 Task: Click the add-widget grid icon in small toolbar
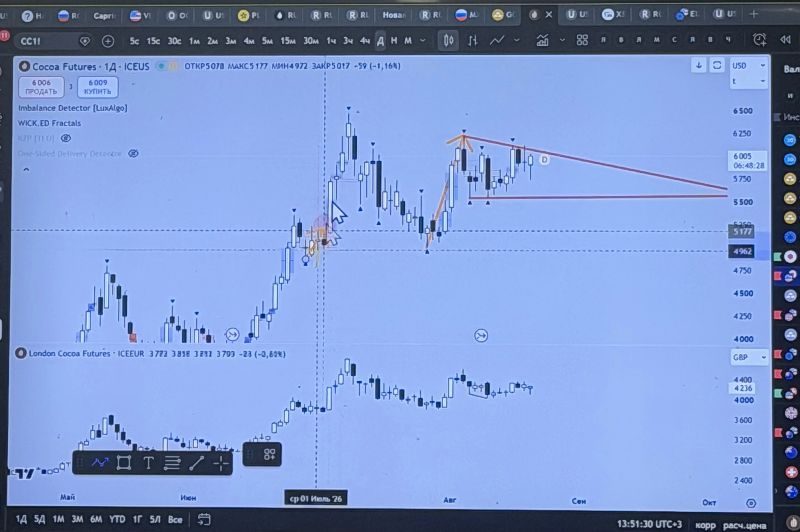[270, 454]
